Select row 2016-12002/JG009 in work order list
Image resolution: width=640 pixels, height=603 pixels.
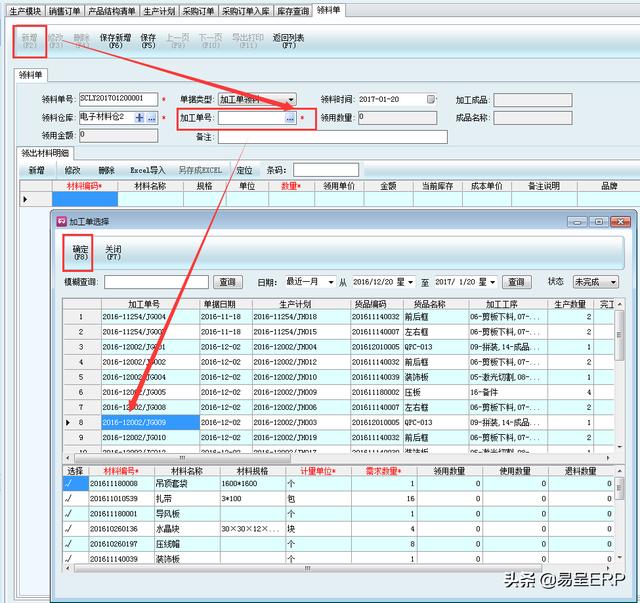[x=148, y=423]
